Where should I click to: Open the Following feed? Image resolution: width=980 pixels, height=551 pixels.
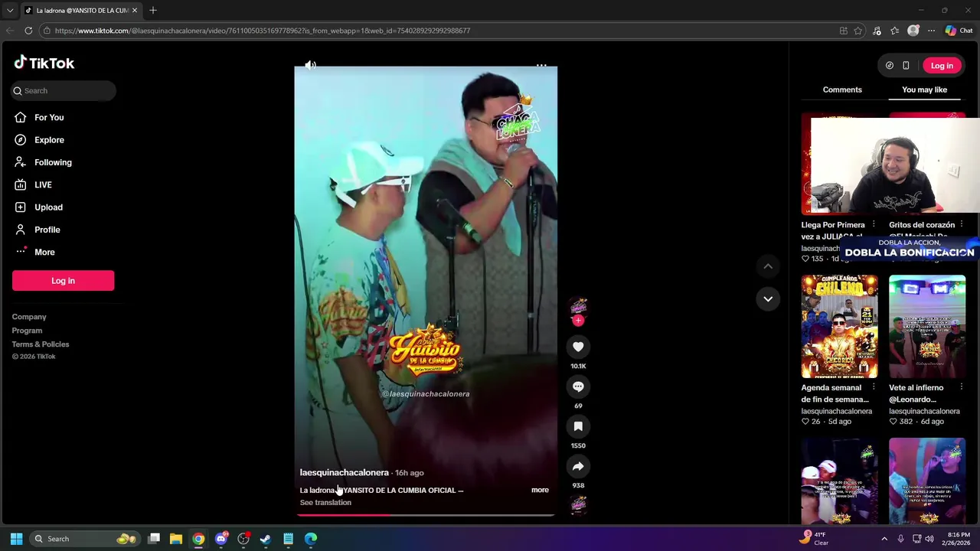pos(53,162)
